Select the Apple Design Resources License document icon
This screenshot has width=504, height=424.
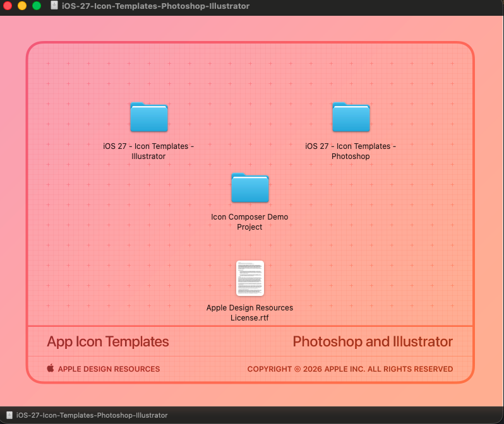pyautogui.click(x=249, y=278)
